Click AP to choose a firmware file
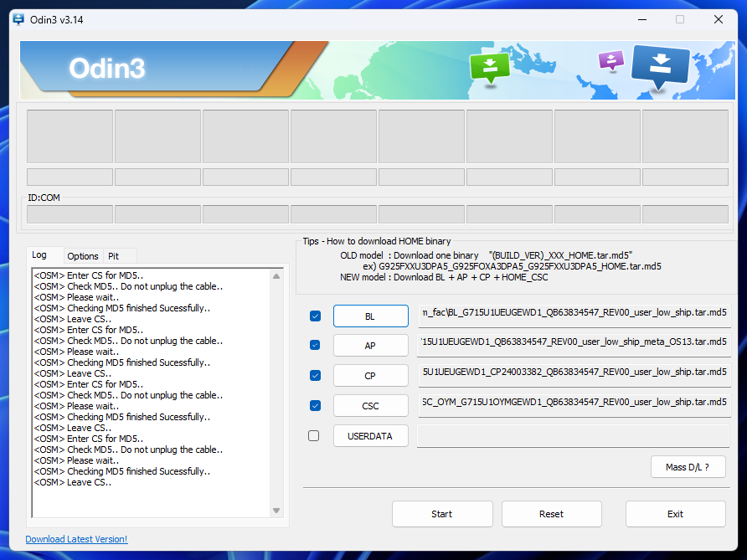The height and width of the screenshot is (560, 747). click(370, 346)
